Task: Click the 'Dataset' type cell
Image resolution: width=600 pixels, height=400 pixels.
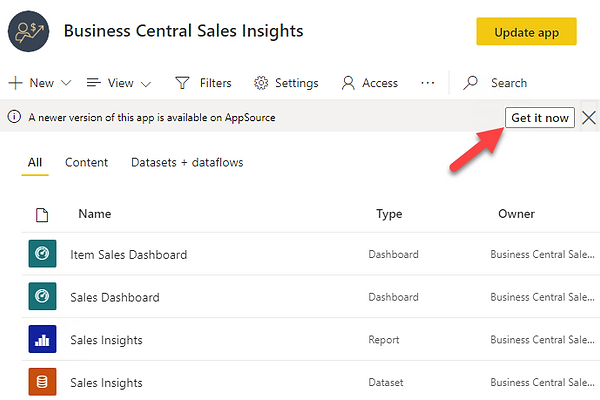Action: (x=386, y=382)
